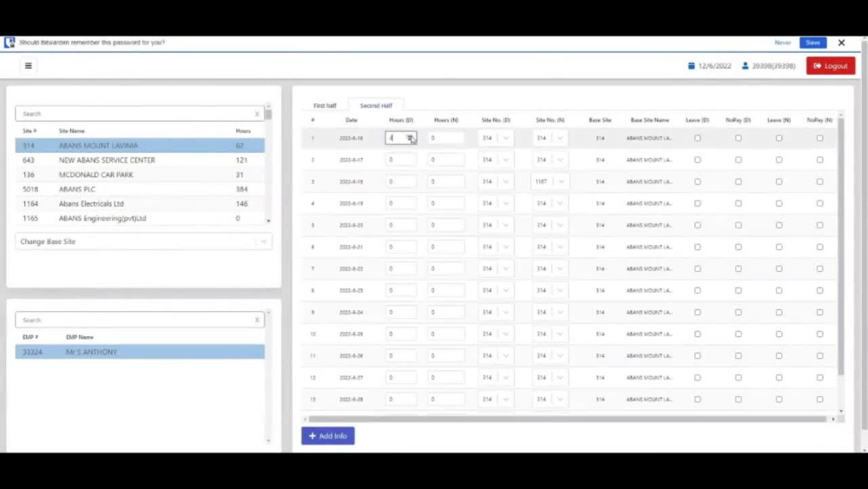Click Hours (D) input in row 2
Image resolution: width=868 pixels, height=489 pixels.
[401, 160]
